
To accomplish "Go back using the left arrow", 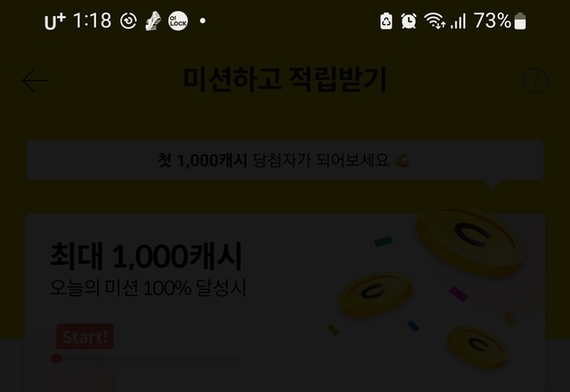I will tap(36, 80).
